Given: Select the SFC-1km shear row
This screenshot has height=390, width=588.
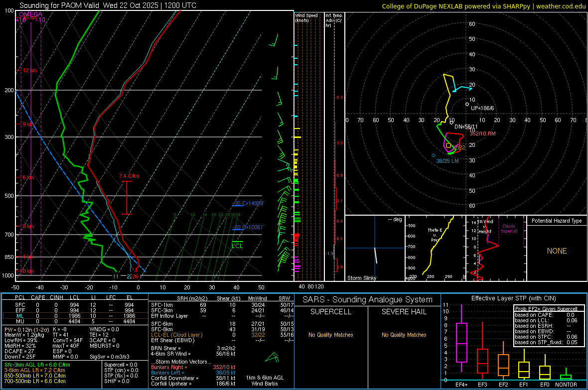Looking at the screenshot, I should (x=222, y=305).
